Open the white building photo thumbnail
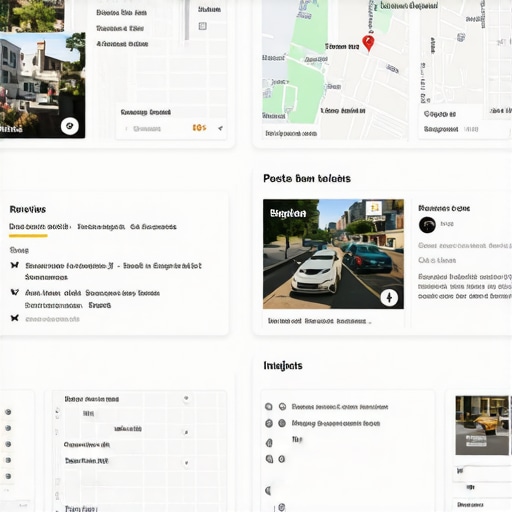Screen dimensions: 512x512 42,85
